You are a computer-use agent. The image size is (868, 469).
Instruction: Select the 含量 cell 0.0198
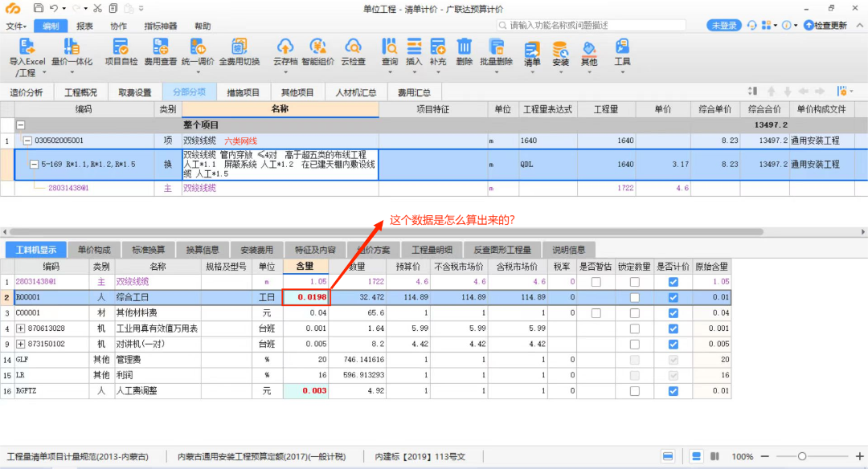(x=305, y=298)
